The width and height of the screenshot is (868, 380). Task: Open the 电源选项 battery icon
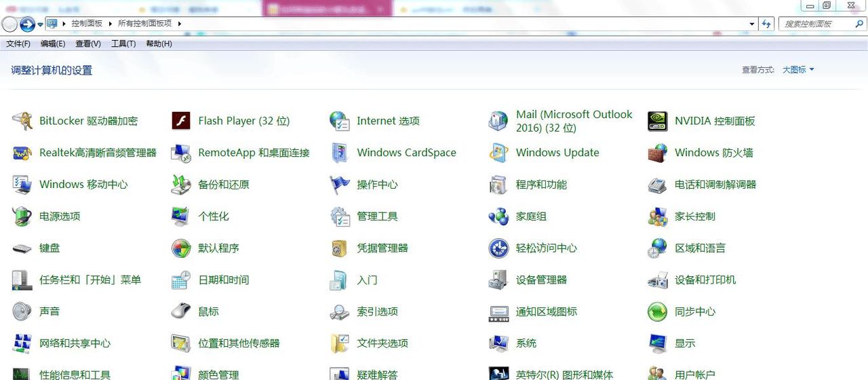(22, 216)
